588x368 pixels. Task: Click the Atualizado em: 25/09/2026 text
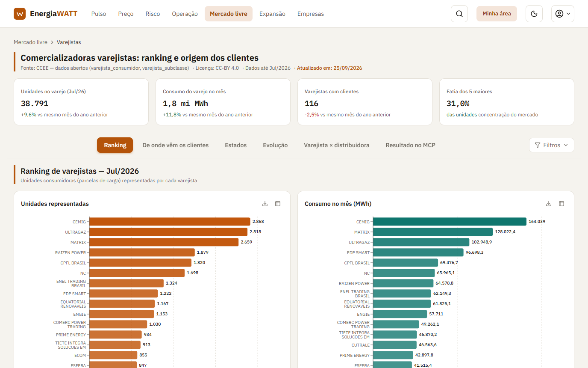coord(329,68)
